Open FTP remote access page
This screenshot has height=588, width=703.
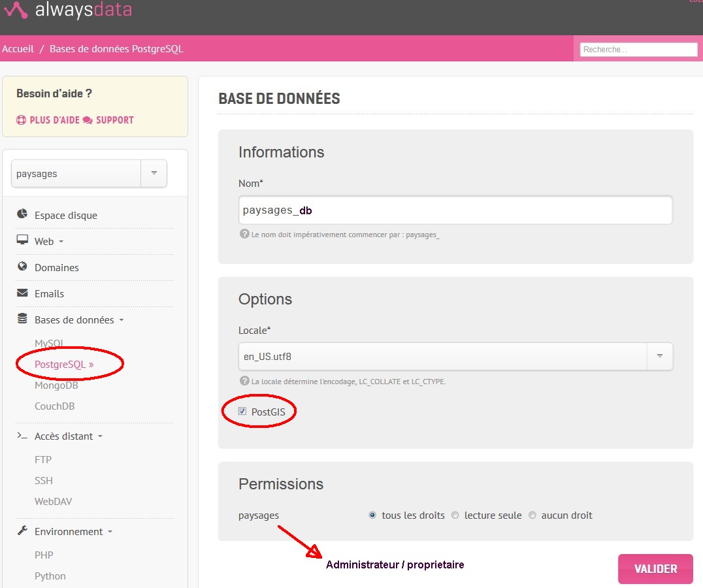pyautogui.click(x=43, y=460)
